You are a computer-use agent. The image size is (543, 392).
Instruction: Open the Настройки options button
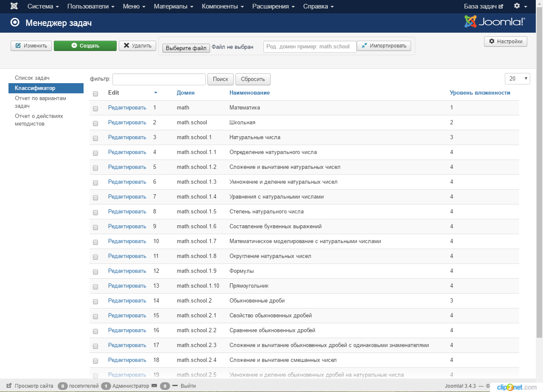506,41
